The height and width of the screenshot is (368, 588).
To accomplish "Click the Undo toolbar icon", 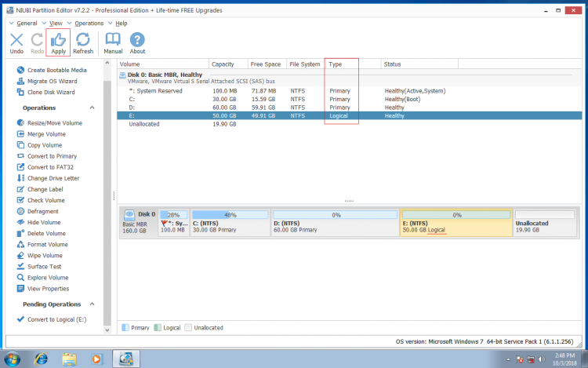I will tap(16, 43).
